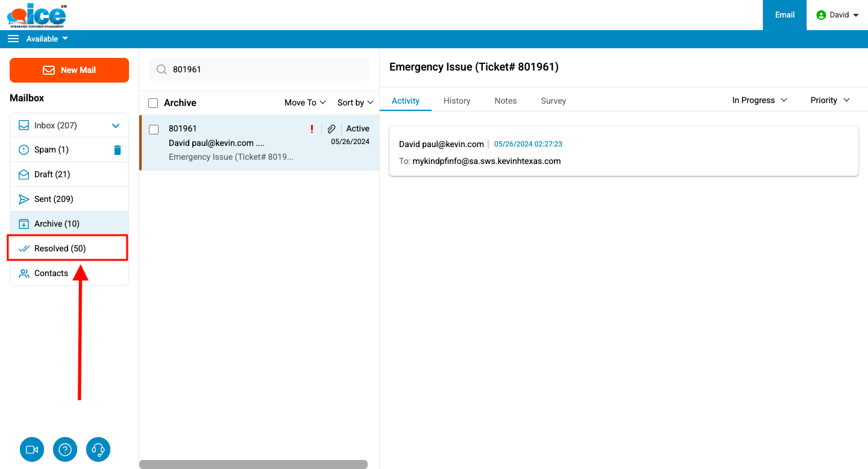Click the paperclip attachment icon on ticket
The image size is (868, 469).
point(332,129)
